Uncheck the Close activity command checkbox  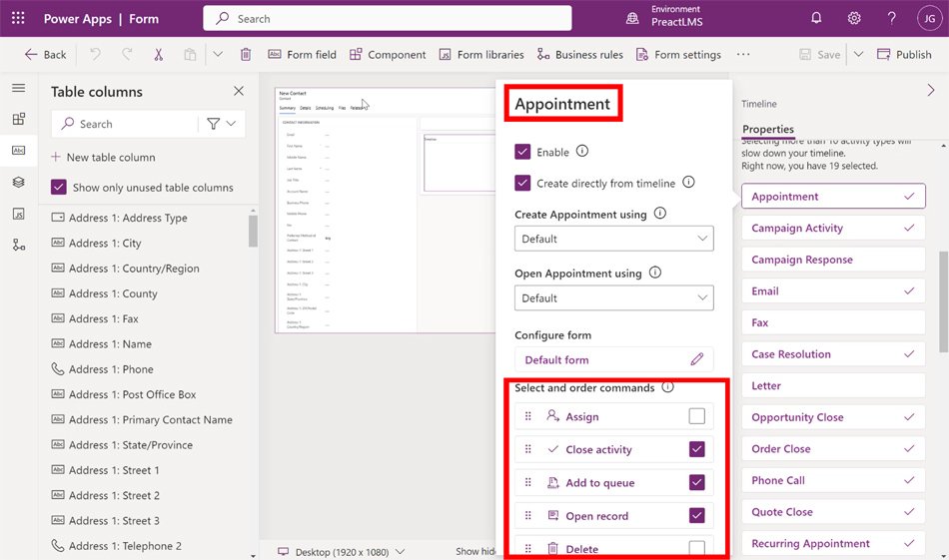697,449
